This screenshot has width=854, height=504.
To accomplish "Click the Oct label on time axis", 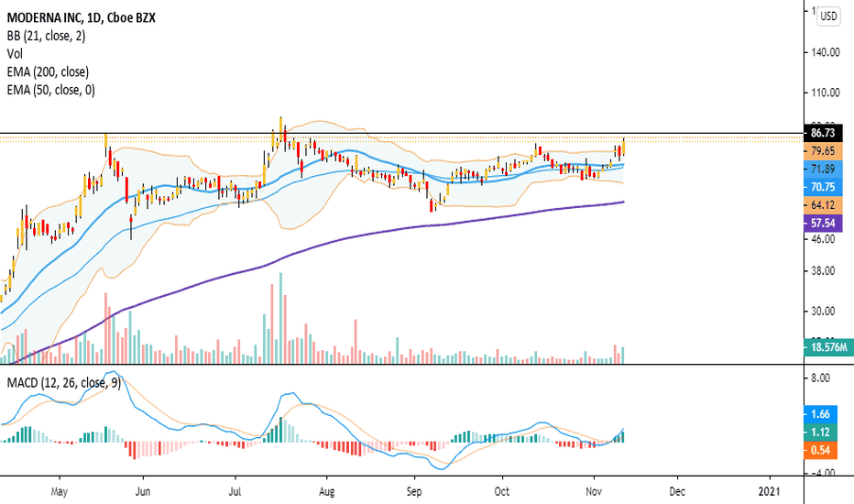I will pos(501,491).
